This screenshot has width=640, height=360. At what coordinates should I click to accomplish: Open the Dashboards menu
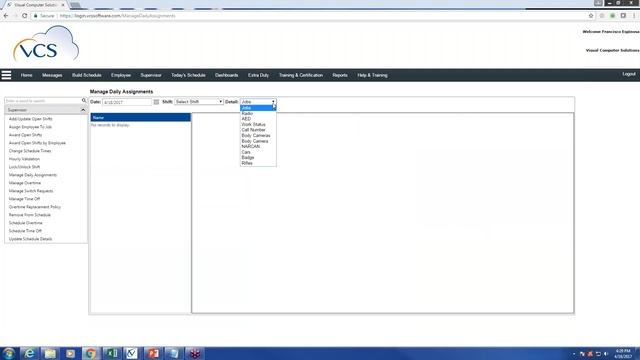tap(227, 75)
